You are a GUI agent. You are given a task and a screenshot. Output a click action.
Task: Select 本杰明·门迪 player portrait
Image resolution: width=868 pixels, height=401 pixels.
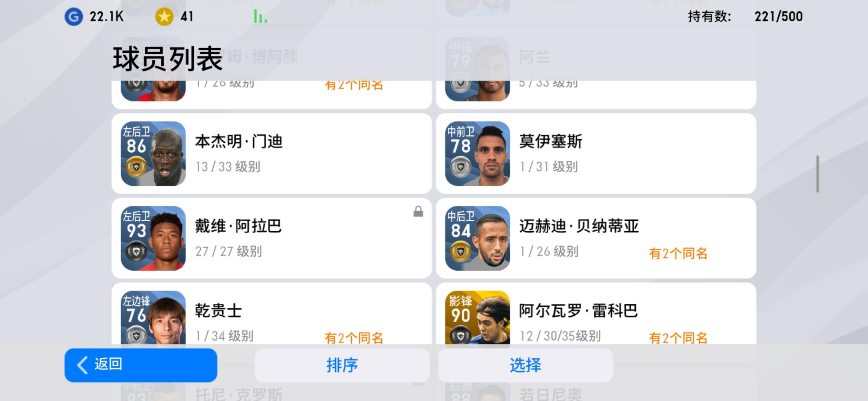(153, 153)
